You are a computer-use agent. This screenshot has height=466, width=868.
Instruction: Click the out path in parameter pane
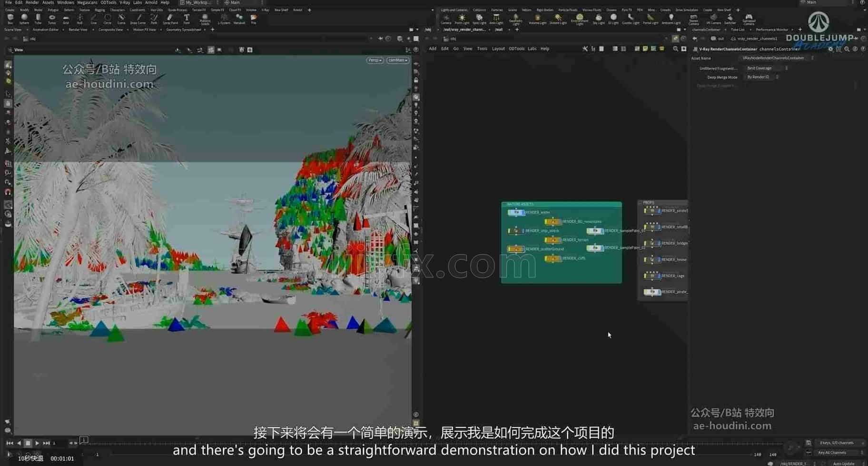pyautogui.click(x=718, y=39)
